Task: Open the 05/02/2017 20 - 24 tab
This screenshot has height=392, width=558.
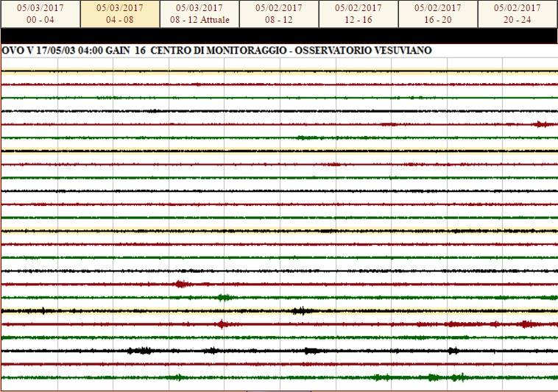Action: tap(518, 14)
